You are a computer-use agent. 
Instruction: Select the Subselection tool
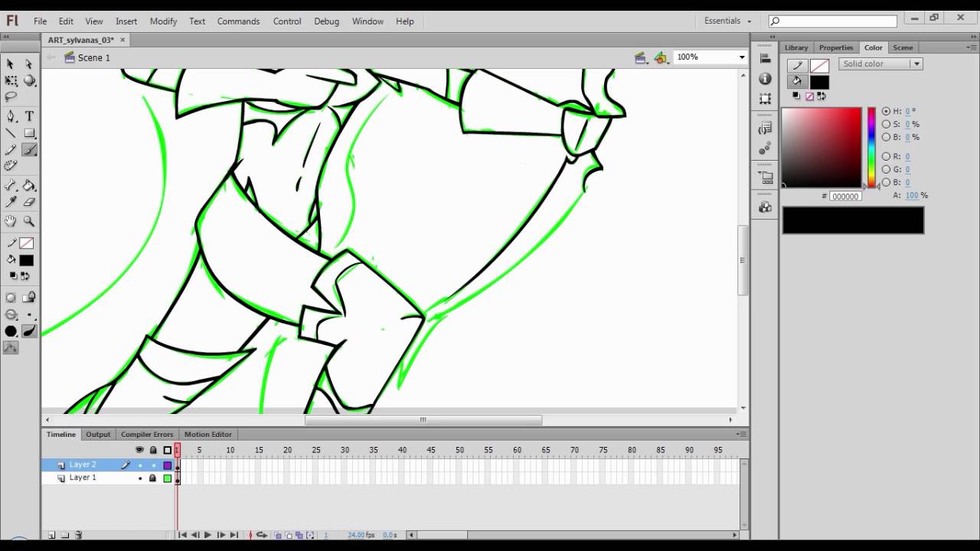(x=29, y=64)
